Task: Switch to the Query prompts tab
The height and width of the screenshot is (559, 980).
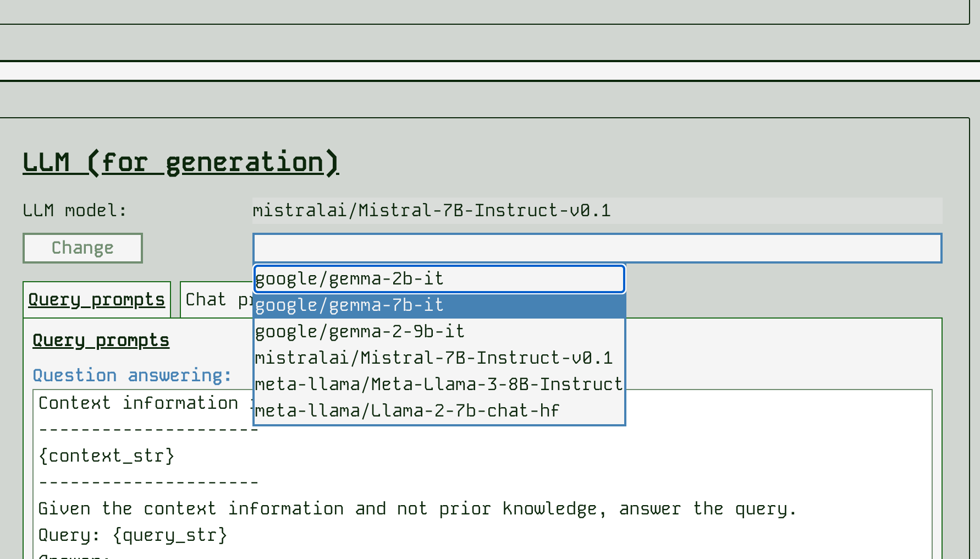Action: 97,300
